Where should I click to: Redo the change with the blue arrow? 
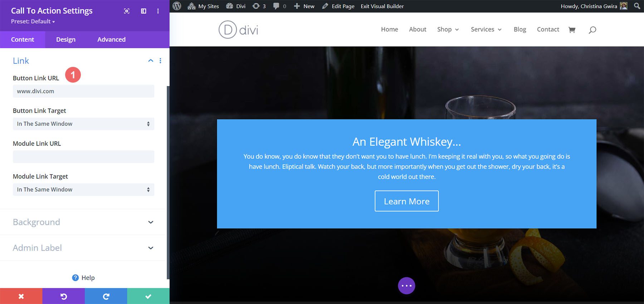[x=106, y=296]
